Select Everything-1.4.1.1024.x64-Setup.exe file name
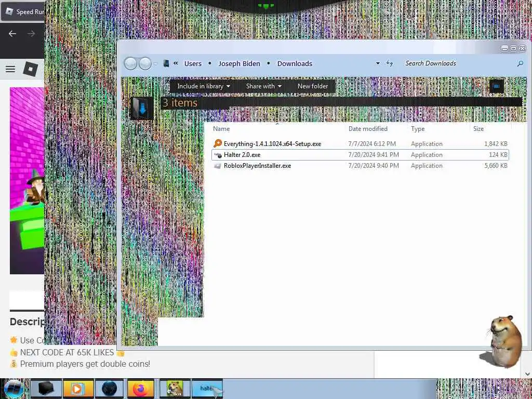 pos(272,144)
